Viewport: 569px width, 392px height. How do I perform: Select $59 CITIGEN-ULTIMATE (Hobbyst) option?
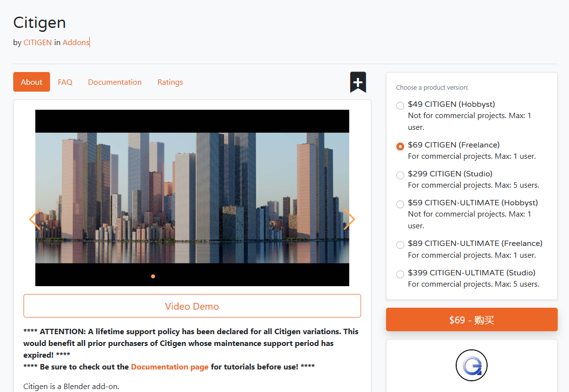[400, 204]
